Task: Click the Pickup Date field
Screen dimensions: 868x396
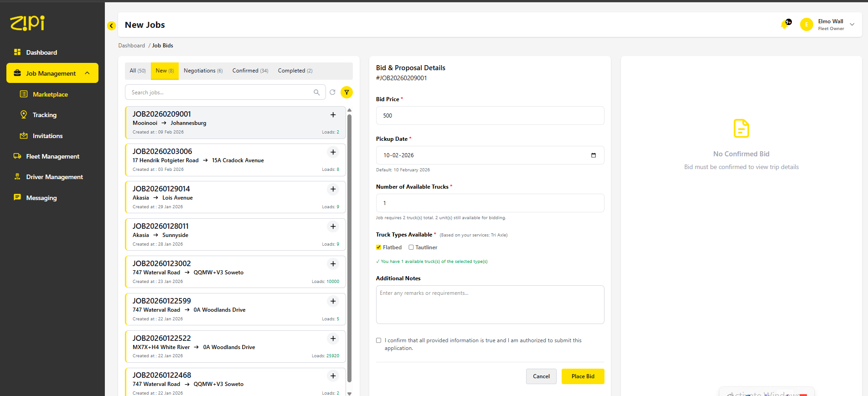Action: (490, 155)
